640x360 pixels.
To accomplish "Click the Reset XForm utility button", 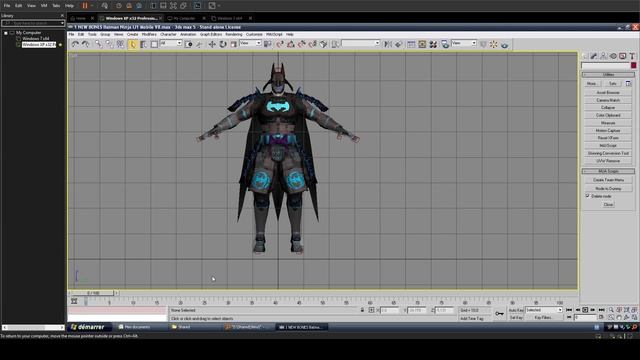I will click(x=608, y=138).
